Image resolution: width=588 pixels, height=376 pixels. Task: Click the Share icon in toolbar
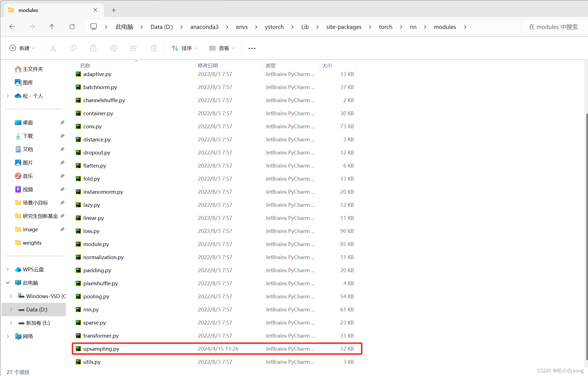pos(133,48)
